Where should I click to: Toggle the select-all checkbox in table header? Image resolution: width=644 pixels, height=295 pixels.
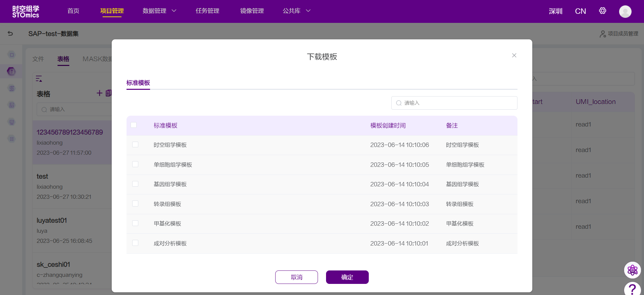pyautogui.click(x=134, y=125)
